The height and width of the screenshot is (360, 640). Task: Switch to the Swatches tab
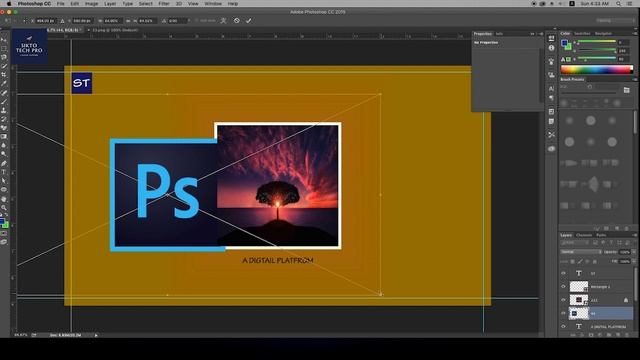(582, 33)
